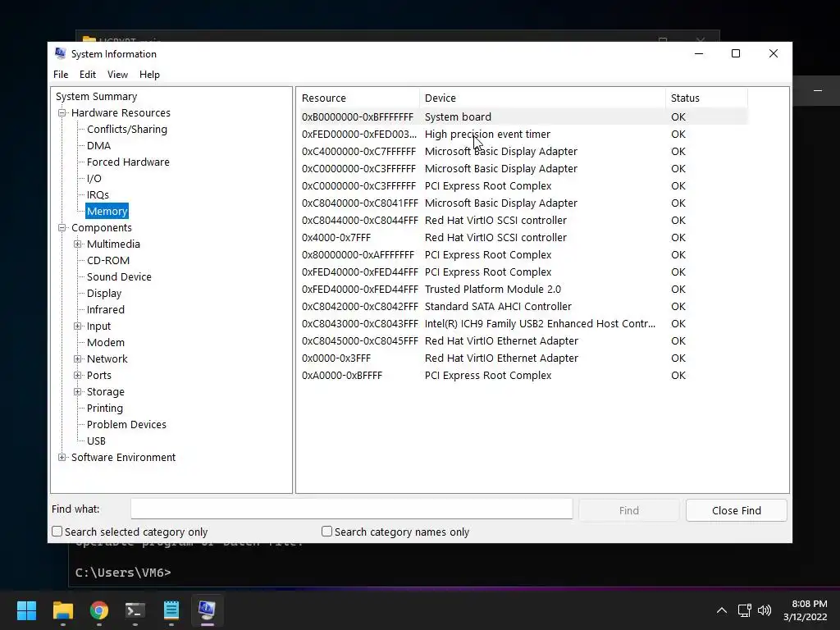Click resource 0xC8044000-0xC8044FFF
The height and width of the screenshot is (630, 840).
(359, 220)
